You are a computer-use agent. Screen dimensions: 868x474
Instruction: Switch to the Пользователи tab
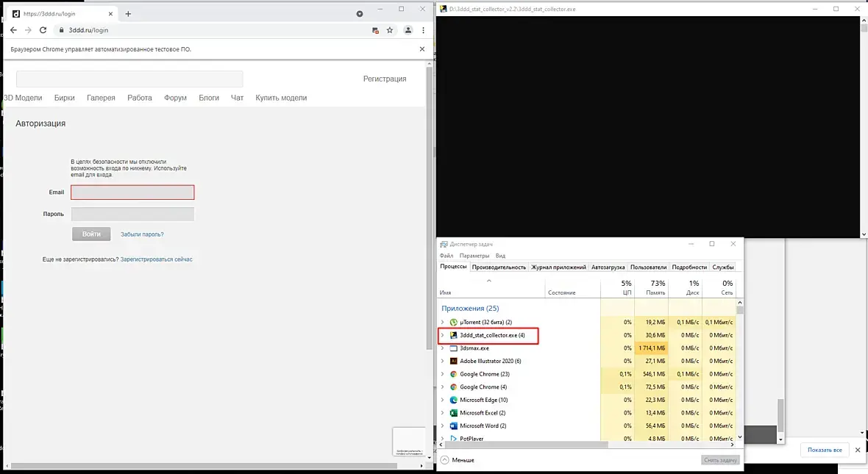tap(648, 267)
